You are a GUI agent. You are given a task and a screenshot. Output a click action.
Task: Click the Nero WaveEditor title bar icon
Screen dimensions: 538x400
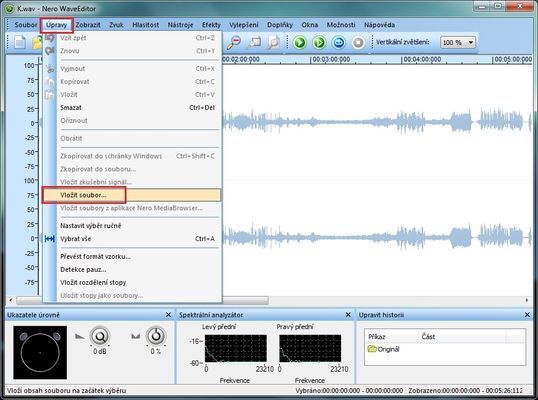tap(9, 8)
